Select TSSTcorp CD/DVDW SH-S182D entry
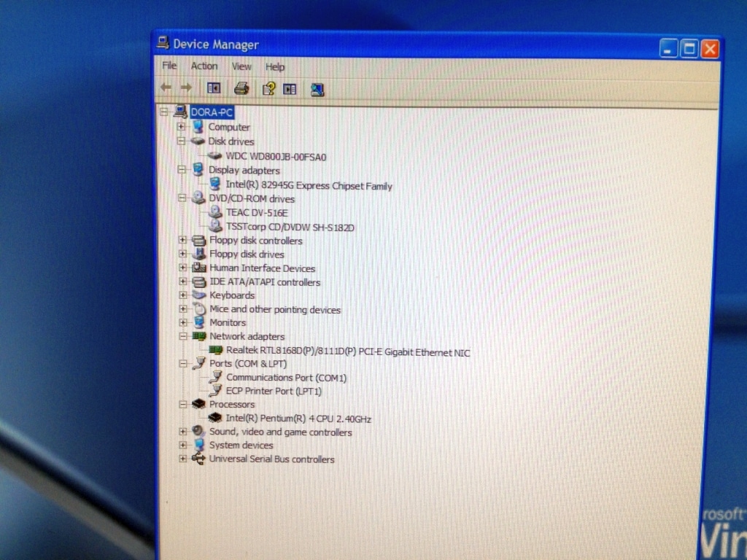The image size is (747, 560). 290,227
